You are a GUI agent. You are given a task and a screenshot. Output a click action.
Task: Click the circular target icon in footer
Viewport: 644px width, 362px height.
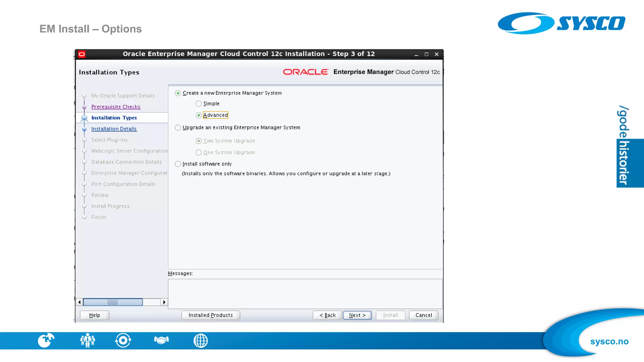[123, 340]
